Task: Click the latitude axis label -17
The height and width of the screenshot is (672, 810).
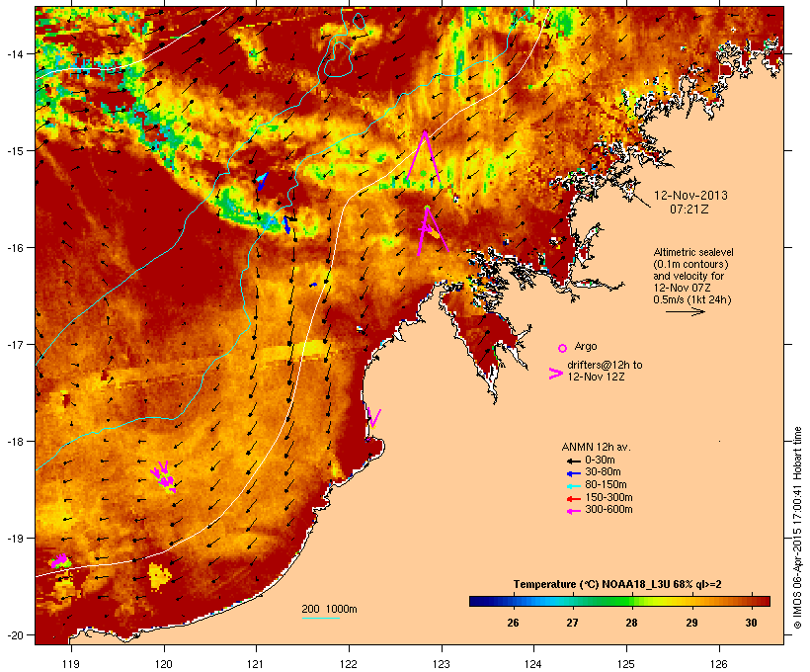Action: [x=15, y=344]
